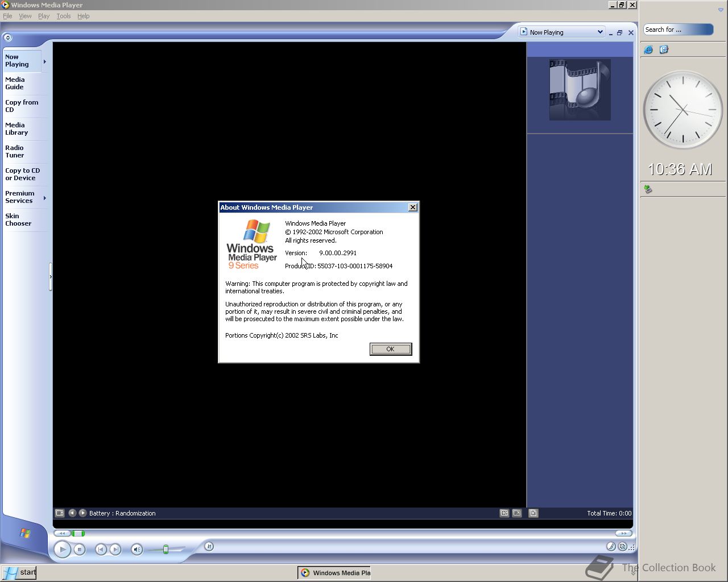Click the Total Time: 0:00 status

pyautogui.click(x=609, y=513)
